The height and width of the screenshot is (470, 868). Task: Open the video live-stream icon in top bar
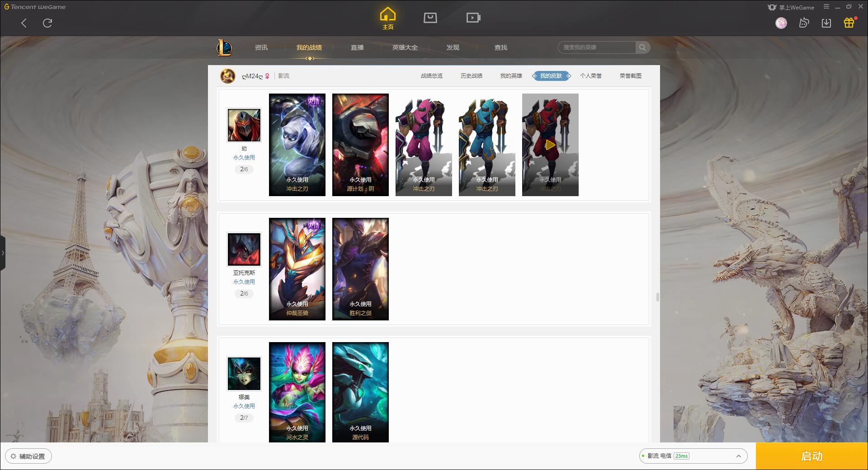[x=473, y=18]
